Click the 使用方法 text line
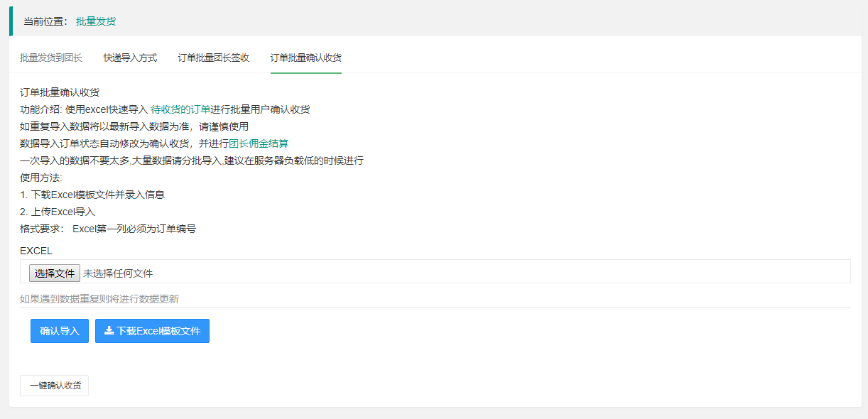Viewport: 868px width, 419px height. pyautogui.click(x=41, y=178)
